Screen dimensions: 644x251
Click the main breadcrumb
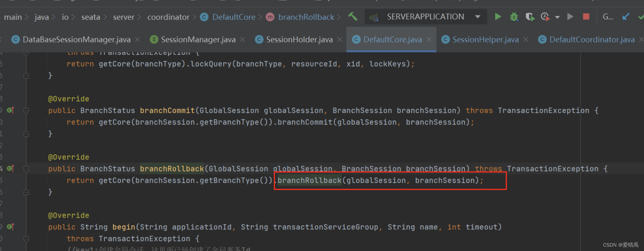pyautogui.click(x=13, y=17)
